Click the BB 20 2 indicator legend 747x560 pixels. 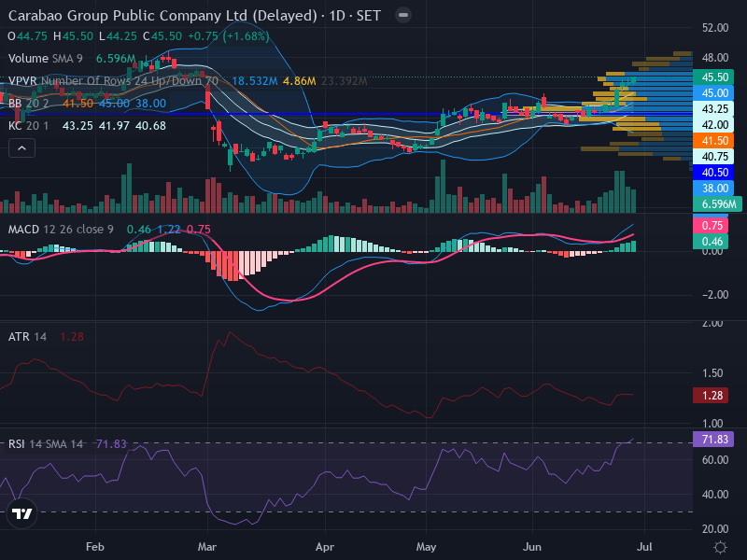pyautogui.click(x=28, y=104)
